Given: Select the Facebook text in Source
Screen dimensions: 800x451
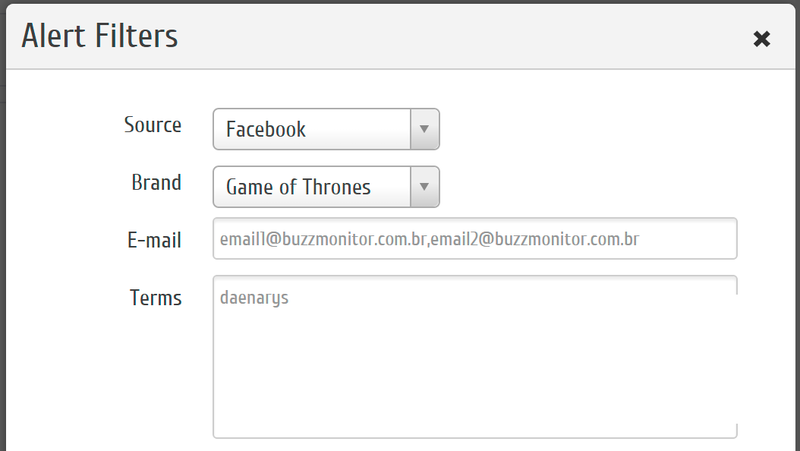Looking at the screenshot, I should coord(266,129).
